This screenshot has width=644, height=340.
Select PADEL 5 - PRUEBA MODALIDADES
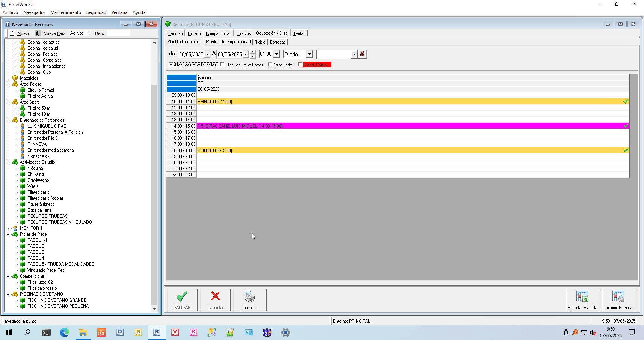(x=61, y=264)
